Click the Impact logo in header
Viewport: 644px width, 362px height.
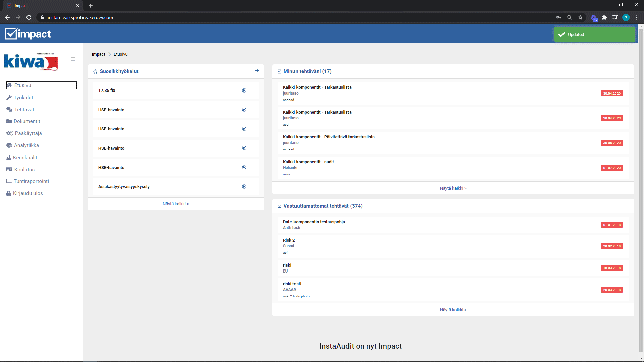point(28,34)
